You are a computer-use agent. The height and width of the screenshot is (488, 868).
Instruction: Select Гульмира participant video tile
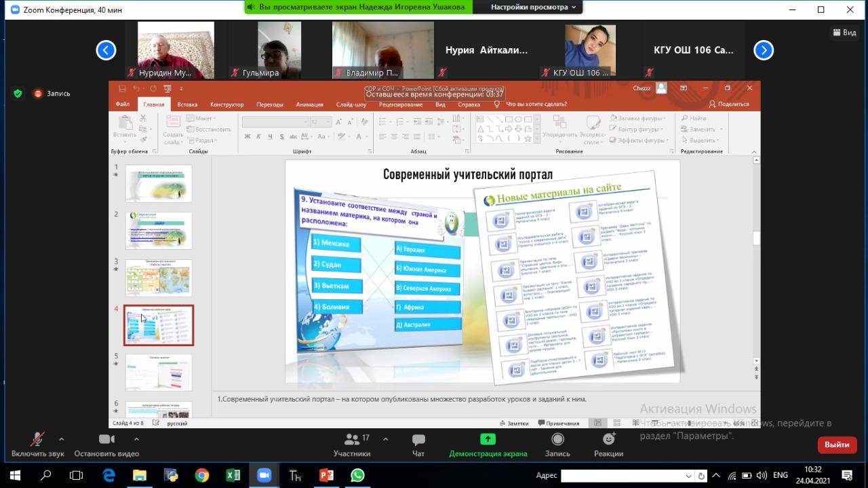tap(278, 50)
